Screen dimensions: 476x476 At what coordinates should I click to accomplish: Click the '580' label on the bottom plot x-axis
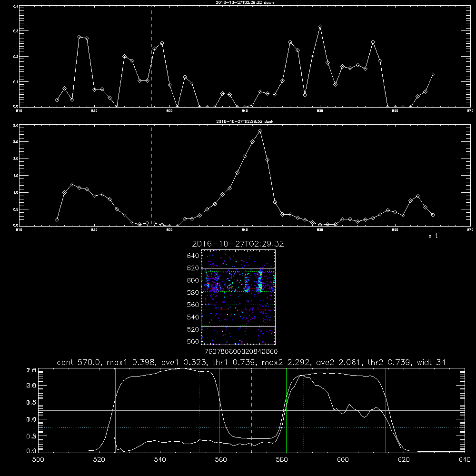pos(282,460)
